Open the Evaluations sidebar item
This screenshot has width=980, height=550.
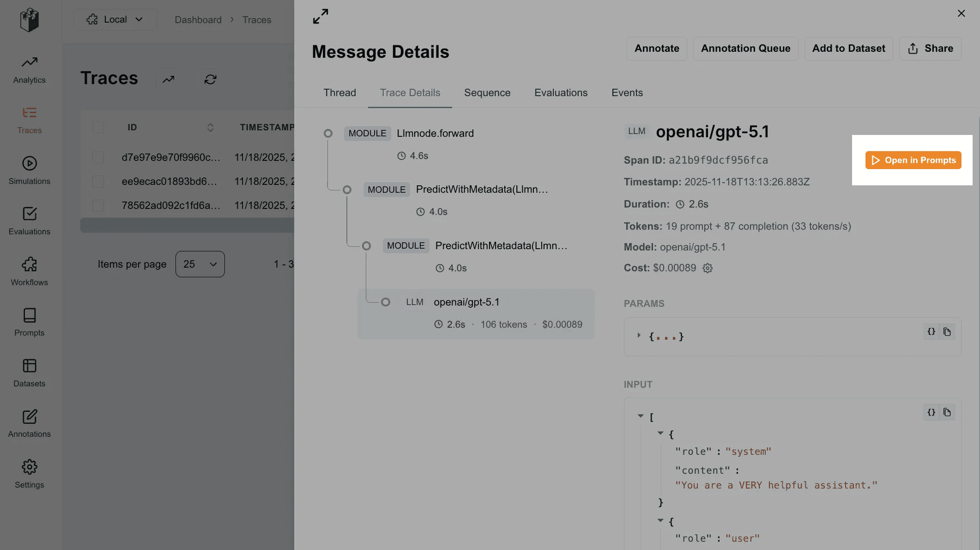[x=30, y=221]
